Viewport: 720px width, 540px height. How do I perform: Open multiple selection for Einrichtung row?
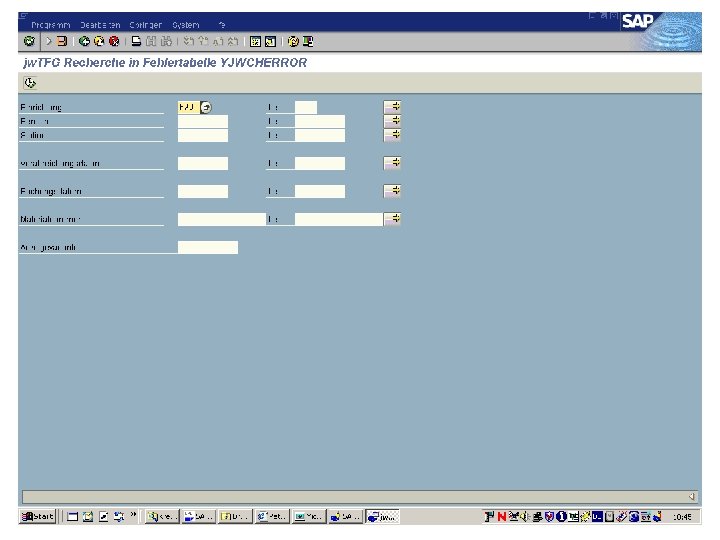pyautogui.click(x=392, y=107)
